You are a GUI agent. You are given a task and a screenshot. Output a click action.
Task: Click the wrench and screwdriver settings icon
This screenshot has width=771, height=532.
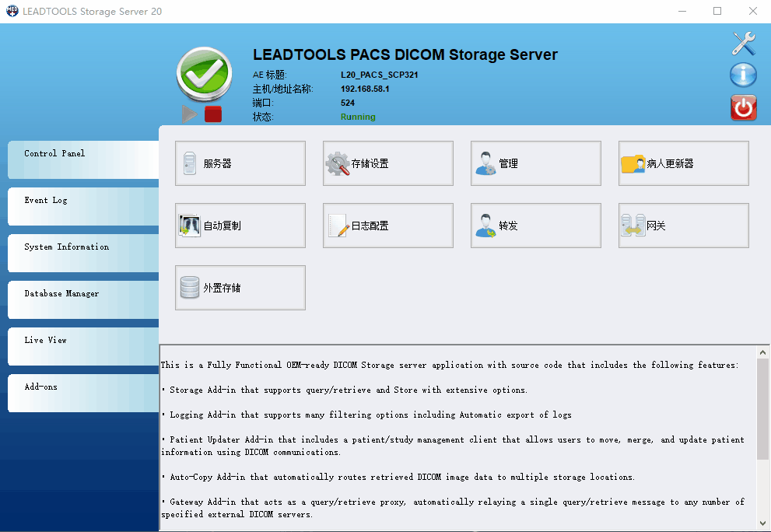[x=744, y=44]
